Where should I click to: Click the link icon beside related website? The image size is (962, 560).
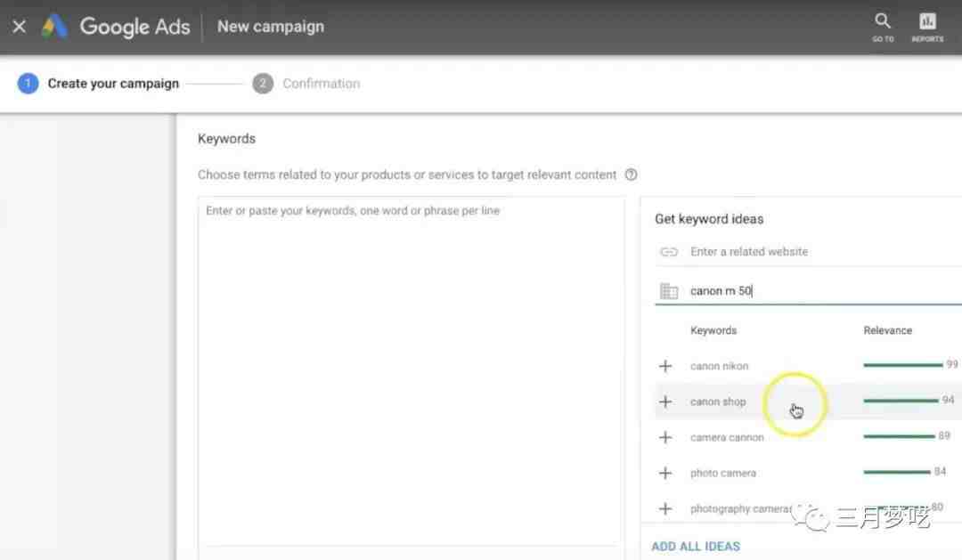668,252
